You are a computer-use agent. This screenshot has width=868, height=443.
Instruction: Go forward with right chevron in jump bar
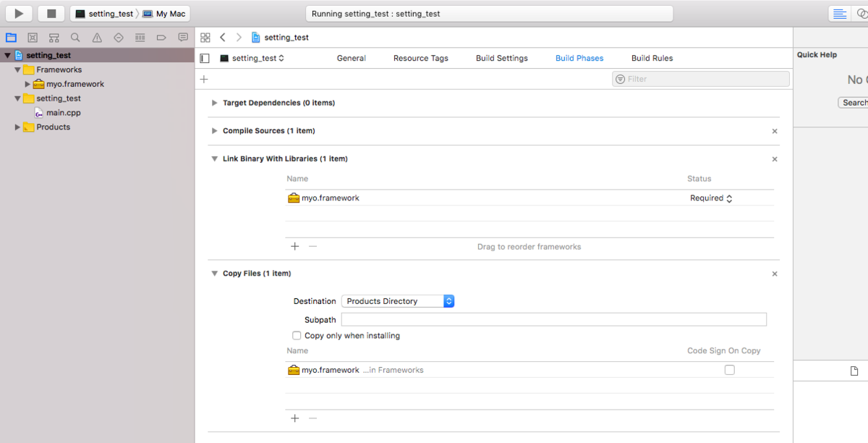tap(239, 38)
